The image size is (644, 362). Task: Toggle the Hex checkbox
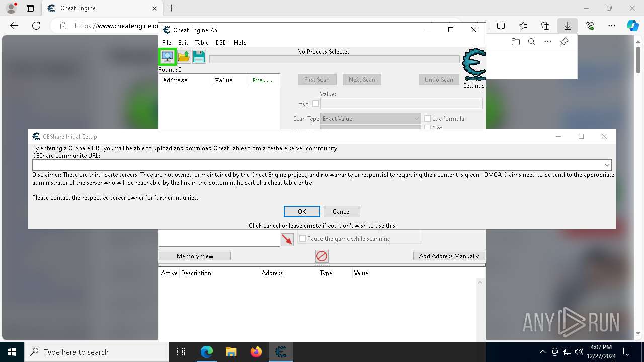pyautogui.click(x=316, y=104)
